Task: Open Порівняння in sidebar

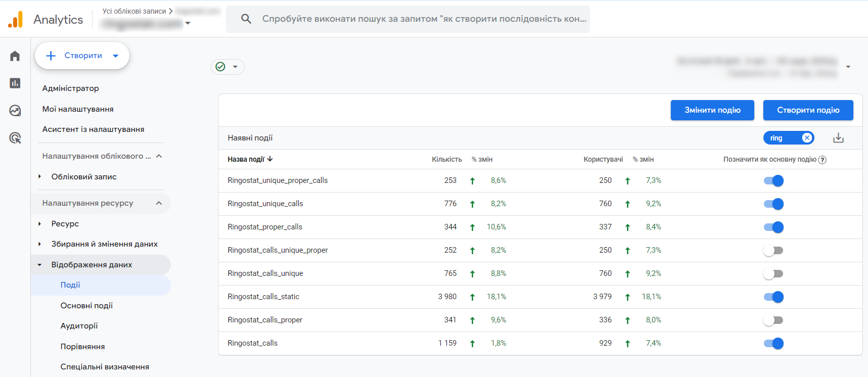Action: pyautogui.click(x=82, y=347)
